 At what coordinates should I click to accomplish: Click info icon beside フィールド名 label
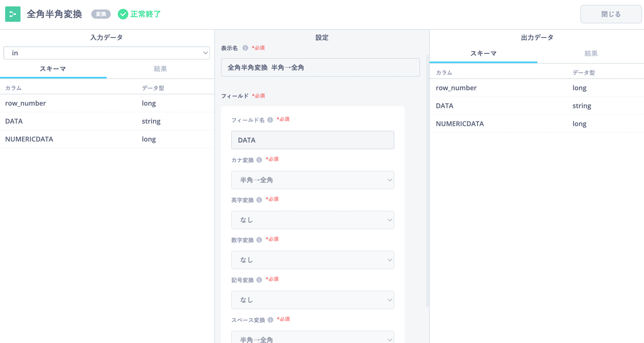pos(270,120)
